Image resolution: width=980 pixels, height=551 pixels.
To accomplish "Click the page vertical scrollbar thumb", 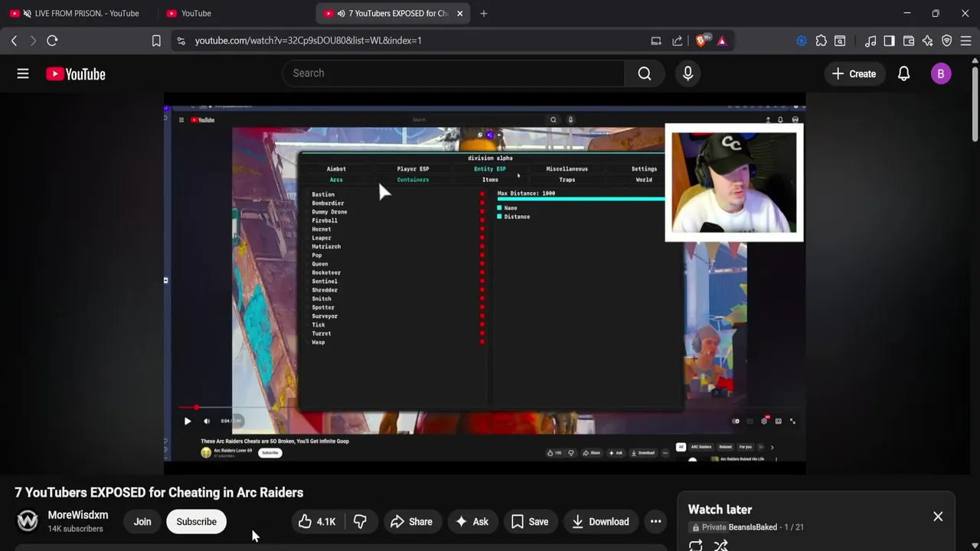I will [x=975, y=103].
